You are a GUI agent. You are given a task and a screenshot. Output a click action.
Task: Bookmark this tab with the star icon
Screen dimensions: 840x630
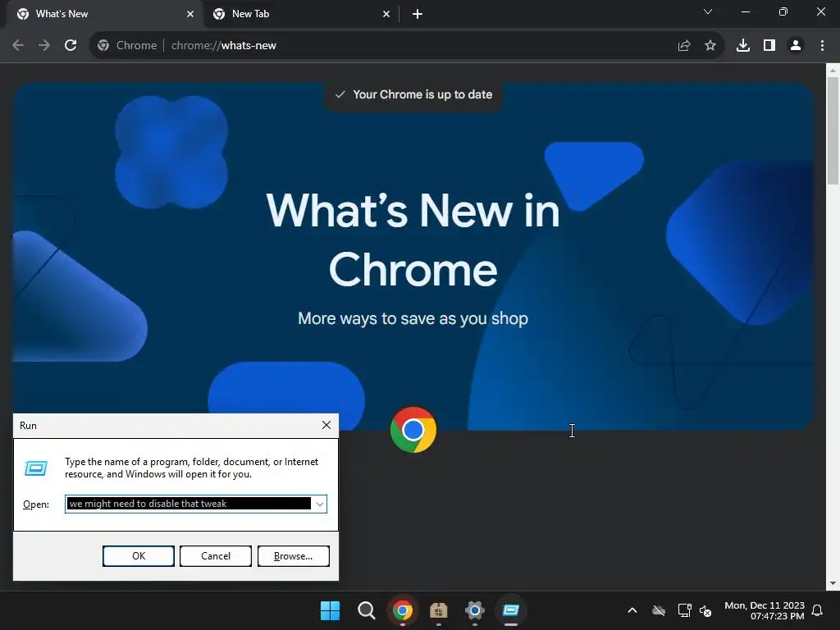coord(710,46)
